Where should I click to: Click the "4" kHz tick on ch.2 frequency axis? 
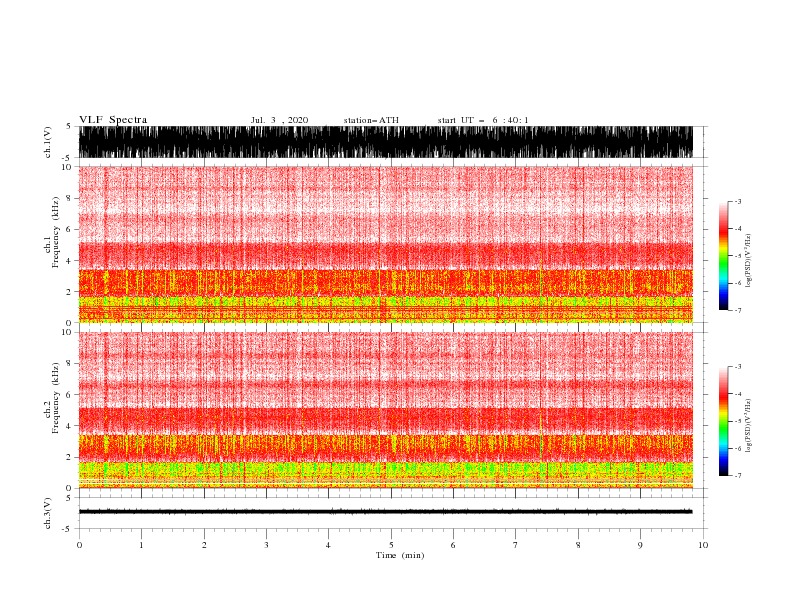69,426
